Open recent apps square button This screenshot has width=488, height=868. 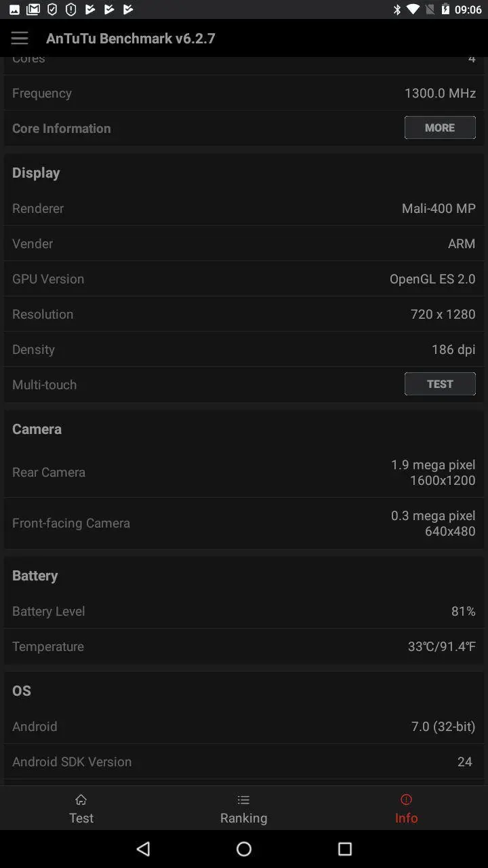(x=345, y=848)
